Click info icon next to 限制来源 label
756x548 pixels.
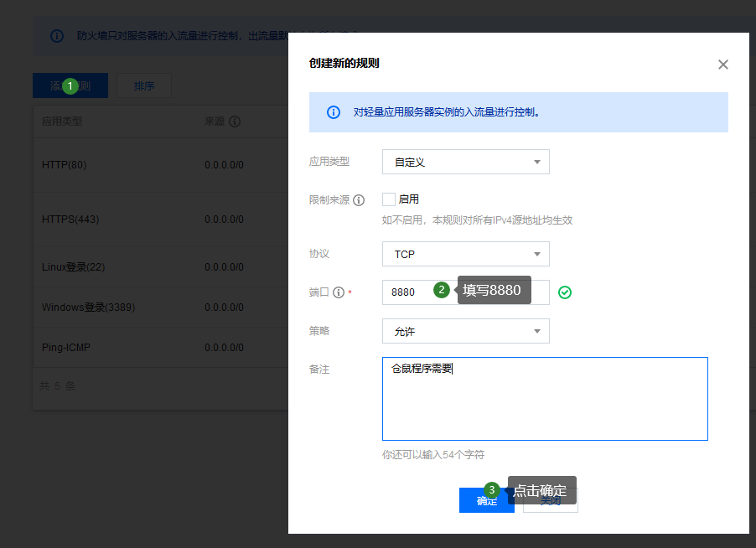359,200
